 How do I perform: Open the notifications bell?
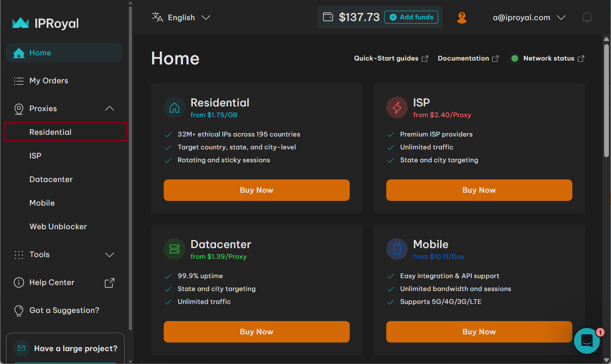(587, 18)
